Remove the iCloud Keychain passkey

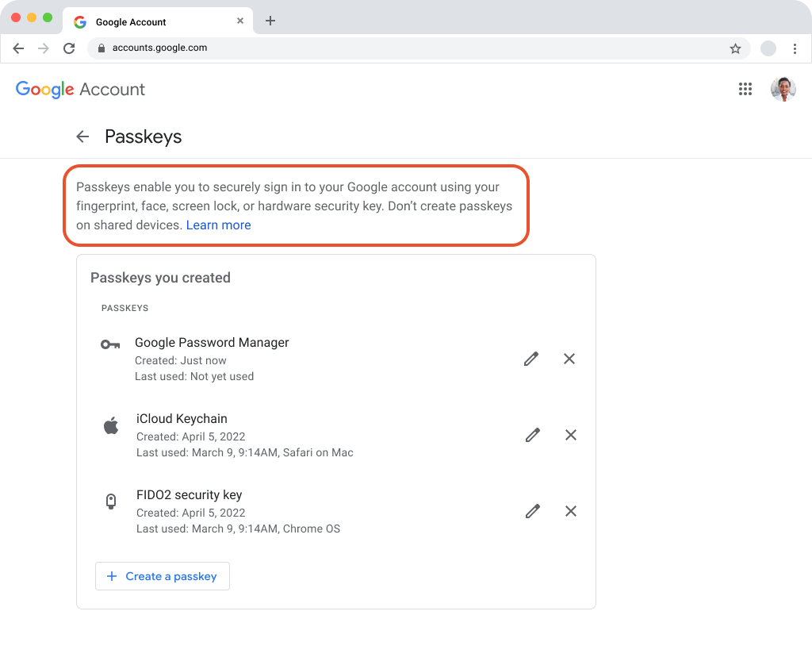570,435
